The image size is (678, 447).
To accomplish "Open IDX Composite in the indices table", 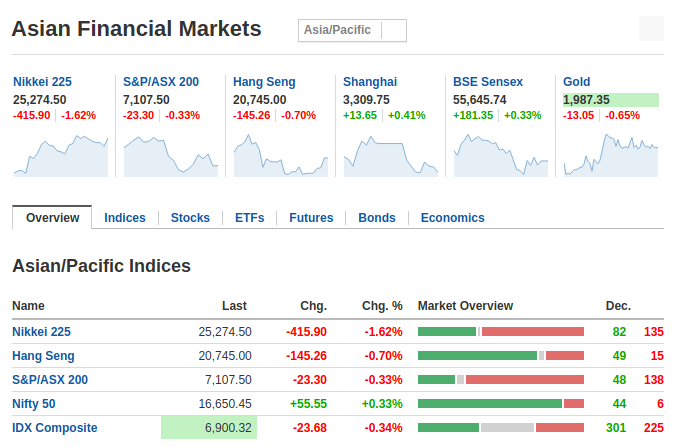I will 54,428.
